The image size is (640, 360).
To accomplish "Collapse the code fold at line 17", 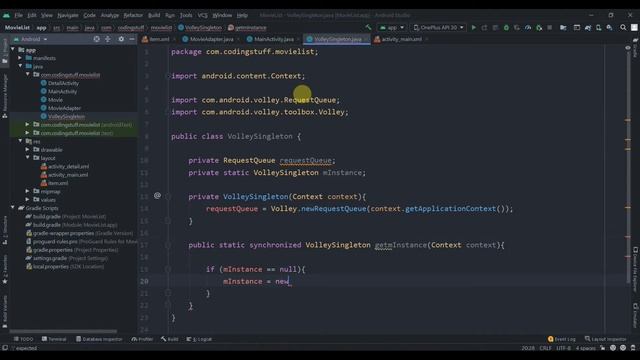I will tap(167, 245).
